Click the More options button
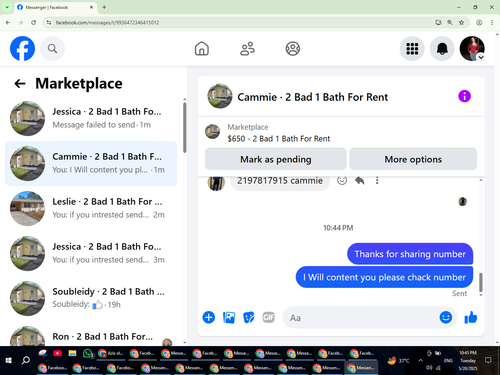This screenshot has height=375, width=500. click(x=413, y=159)
